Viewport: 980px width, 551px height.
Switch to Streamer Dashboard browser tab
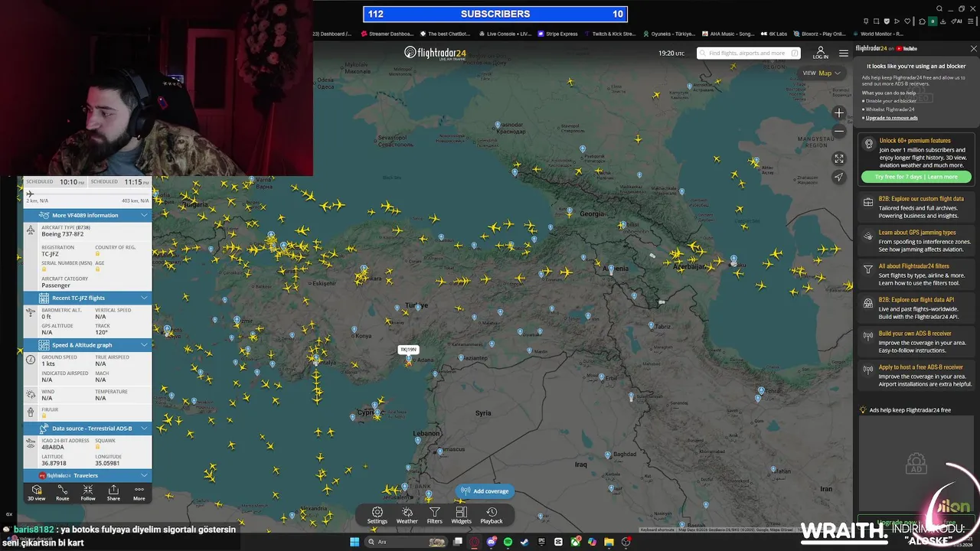pyautogui.click(x=387, y=34)
